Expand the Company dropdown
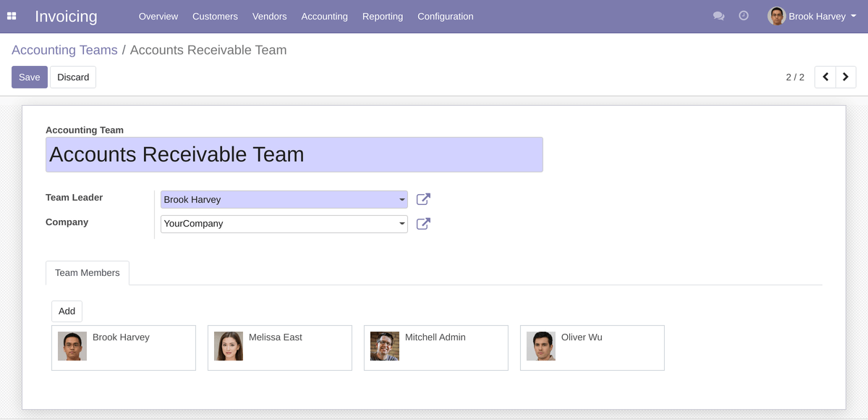This screenshot has height=420, width=868. (402, 224)
